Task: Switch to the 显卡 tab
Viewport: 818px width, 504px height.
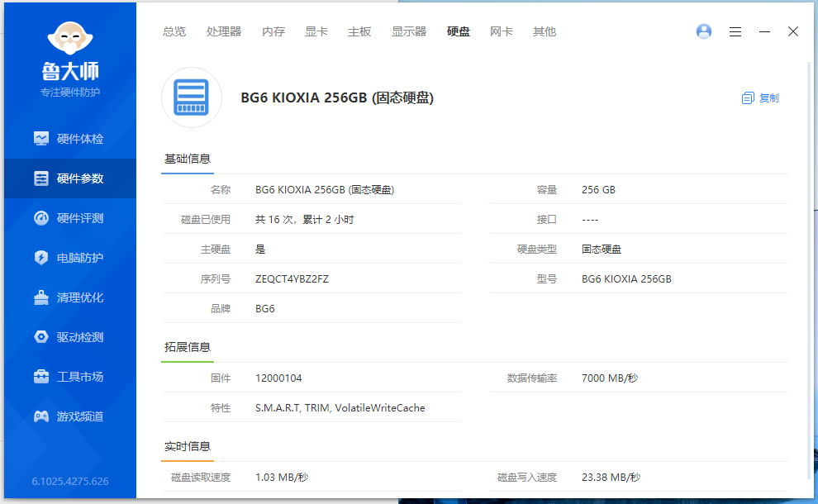Action: 316,31
